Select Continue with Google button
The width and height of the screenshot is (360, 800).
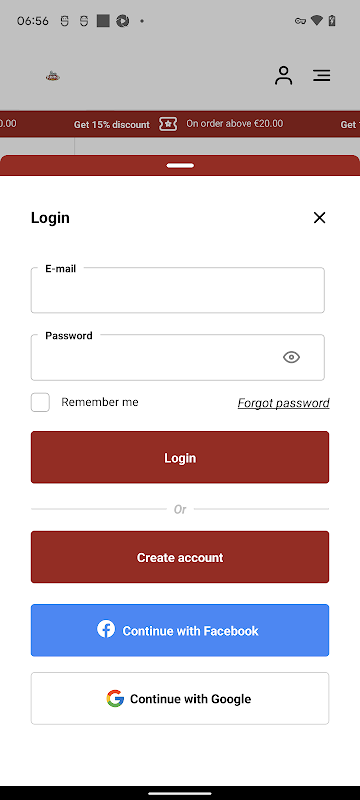tap(180, 698)
